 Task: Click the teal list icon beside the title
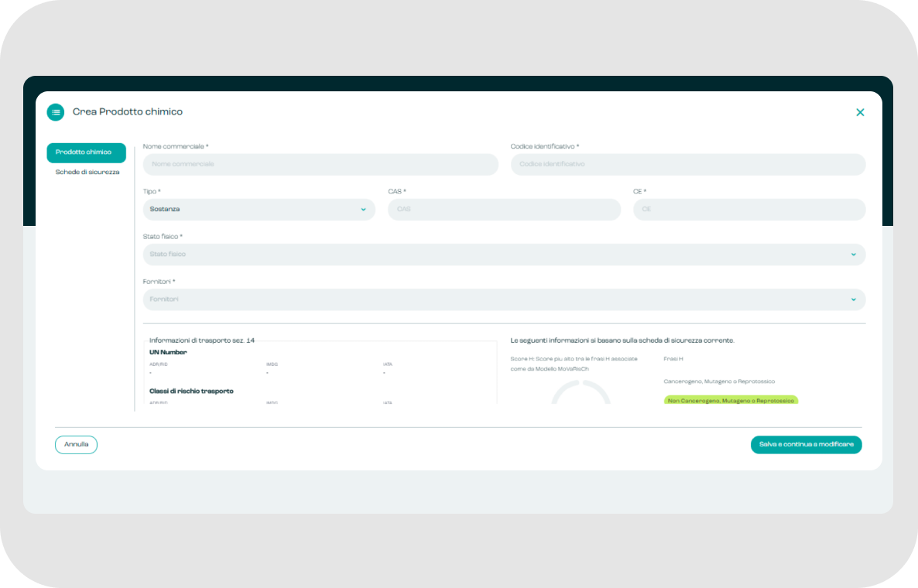pos(56,111)
